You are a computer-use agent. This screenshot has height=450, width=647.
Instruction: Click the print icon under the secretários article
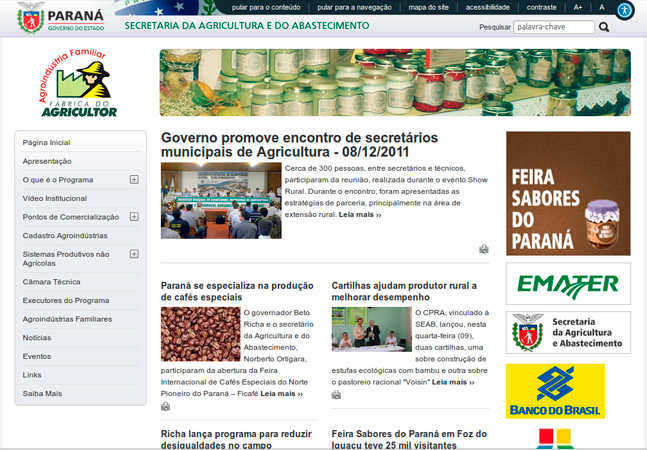point(484,249)
